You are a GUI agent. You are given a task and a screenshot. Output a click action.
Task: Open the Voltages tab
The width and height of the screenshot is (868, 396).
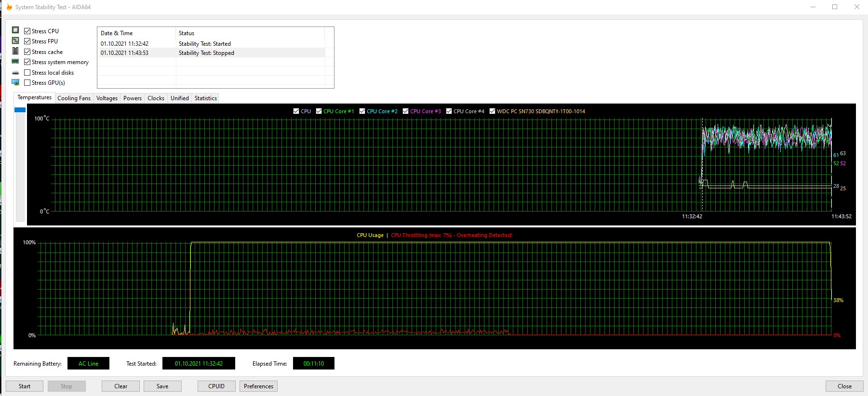(107, 98)
